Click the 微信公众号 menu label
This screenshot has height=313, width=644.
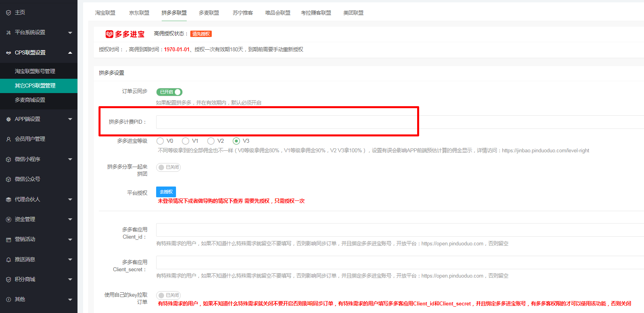coord(27,179)
